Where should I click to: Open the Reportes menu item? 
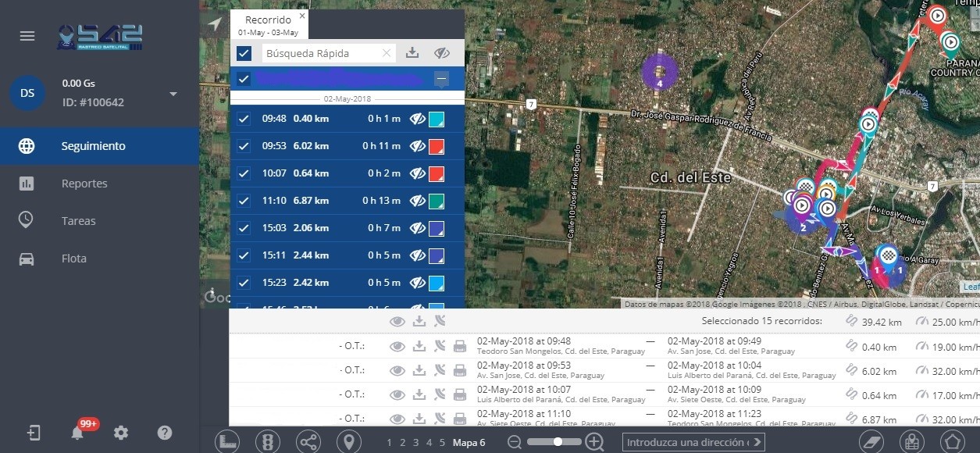coord(84,184)
